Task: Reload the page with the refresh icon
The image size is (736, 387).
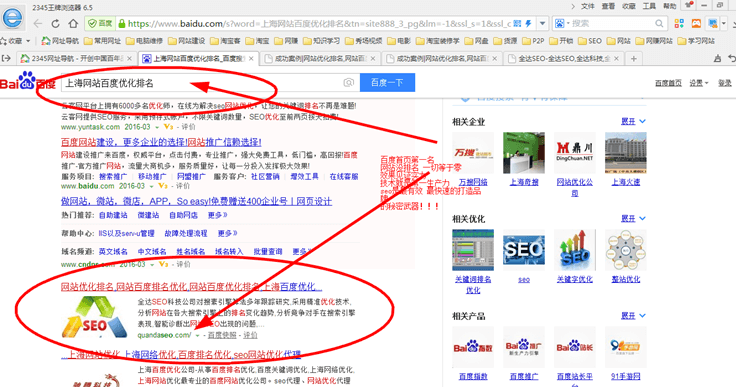Action: pyautogui.click(x=55, y=23)
